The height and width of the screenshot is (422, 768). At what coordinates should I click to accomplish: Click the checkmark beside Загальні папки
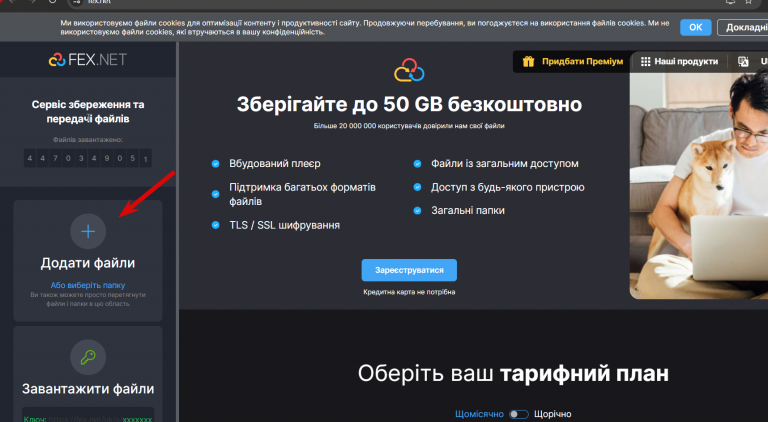[417, 211]
